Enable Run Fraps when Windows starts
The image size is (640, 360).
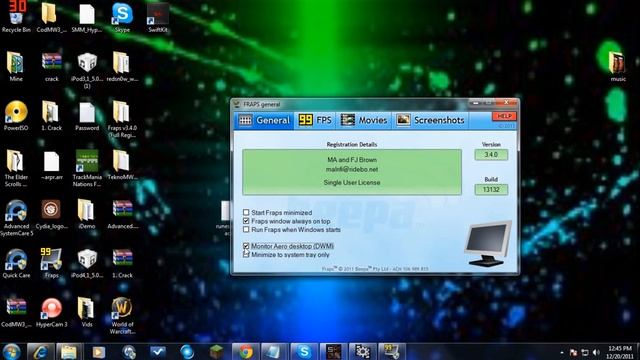[x=246, y=229]
